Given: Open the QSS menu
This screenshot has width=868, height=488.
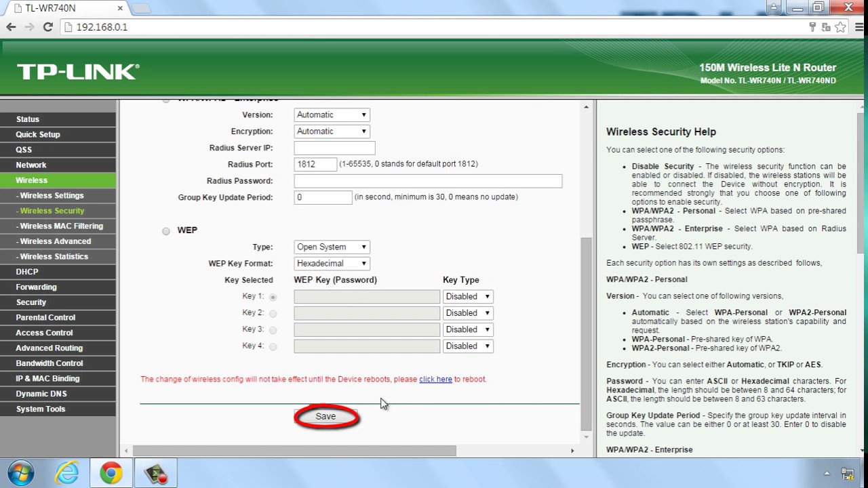Looking at the screenshot, I should (x=58, y=150).
